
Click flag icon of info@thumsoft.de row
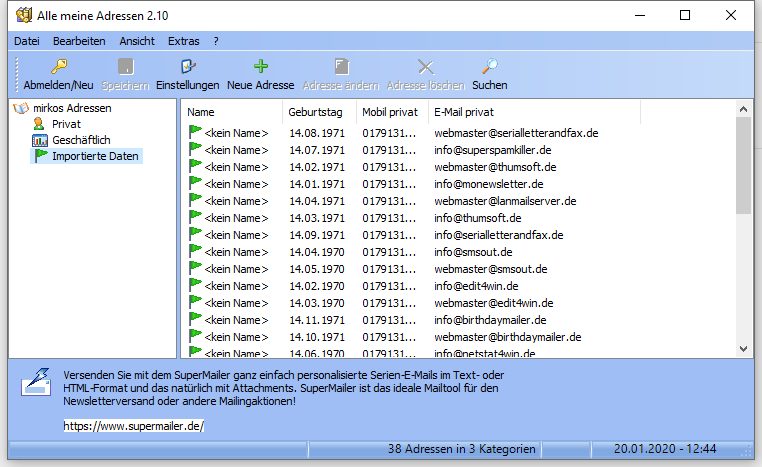click(x=195, y=217)
